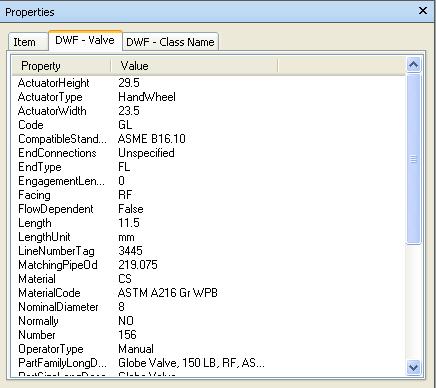Select the EndType property row

209,167
